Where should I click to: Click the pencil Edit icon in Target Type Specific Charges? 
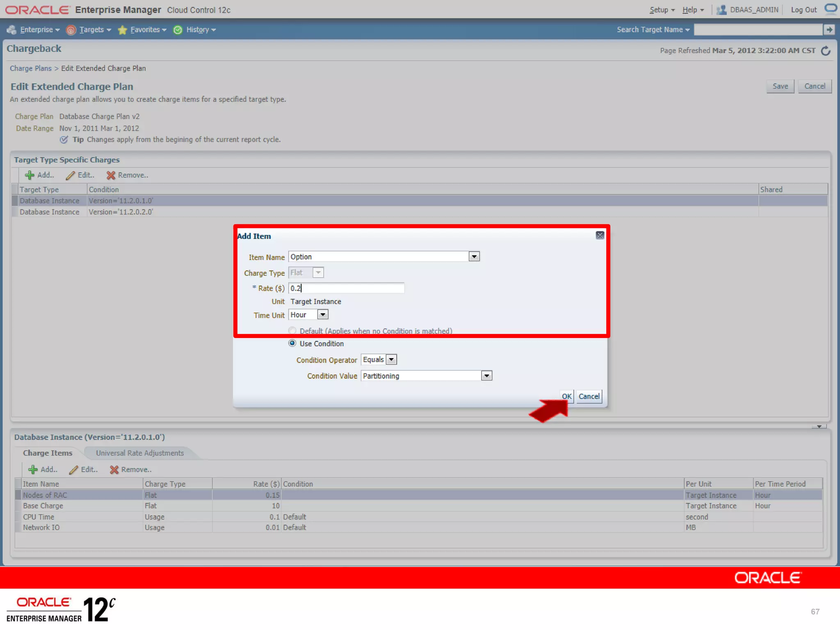click(71, 175)
